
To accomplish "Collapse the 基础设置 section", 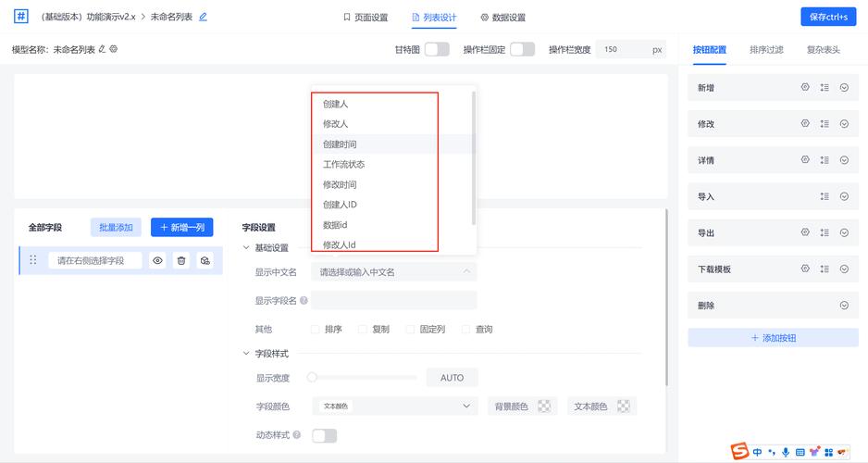I will coord(246,247).
